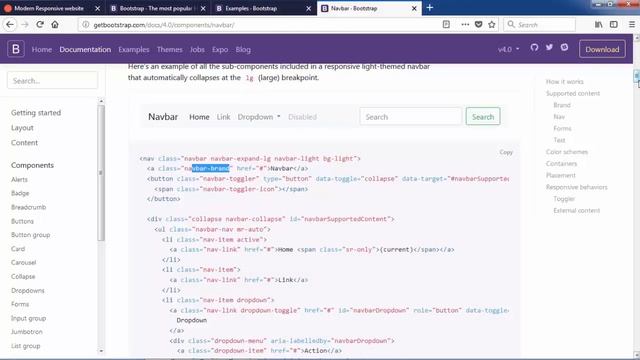Screen dimensions: 640x360
Task: Open Badge component page
Action: click(x=20, y=193)
